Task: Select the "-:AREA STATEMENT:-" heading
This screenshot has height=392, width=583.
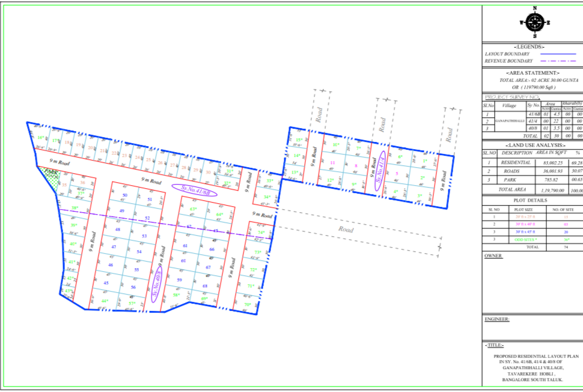Action: coord(533,73)
